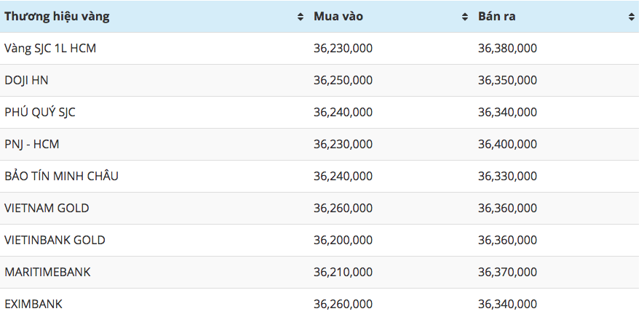Click PNJ - HCM sell price 36,400,000
The image size is (644, 314).
507,145
